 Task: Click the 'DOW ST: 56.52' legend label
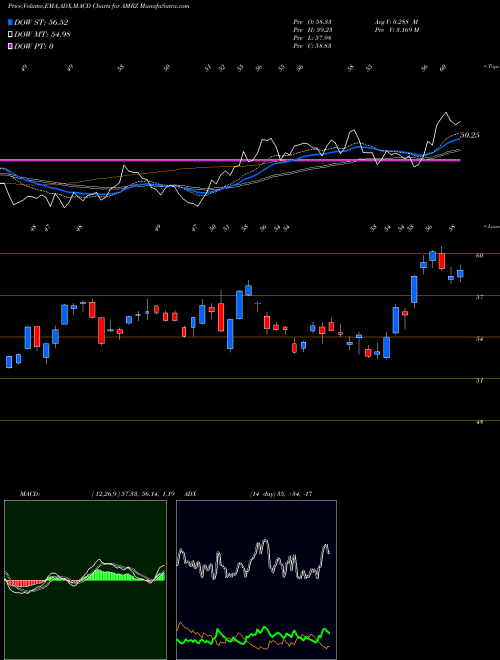tap(41, 22)
